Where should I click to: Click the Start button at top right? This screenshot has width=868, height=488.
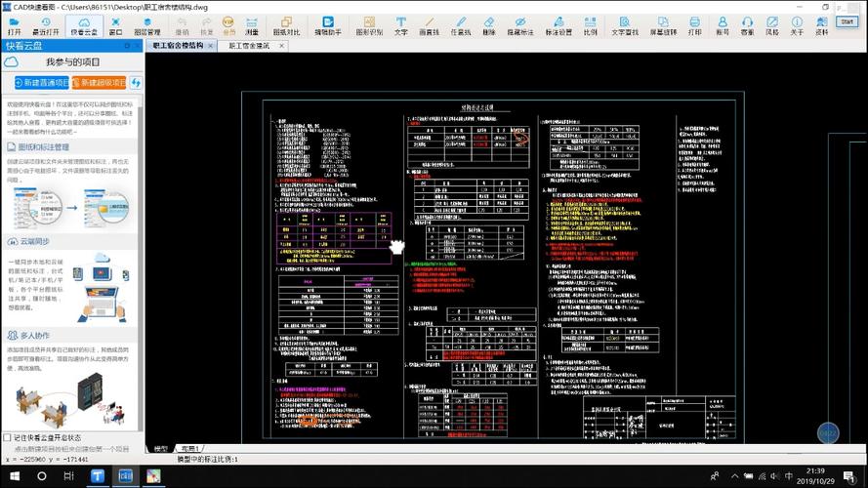847,21
